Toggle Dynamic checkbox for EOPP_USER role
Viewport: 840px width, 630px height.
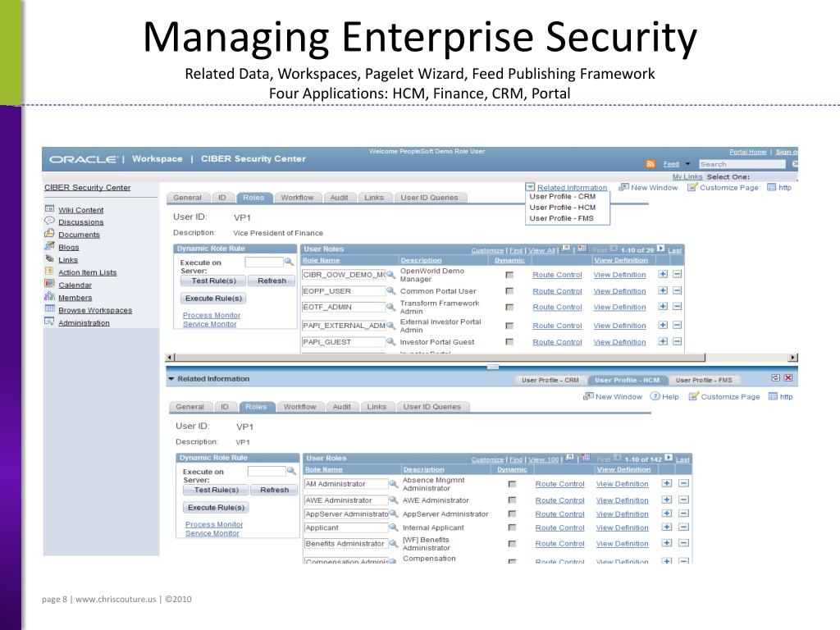tap(509, 291)
